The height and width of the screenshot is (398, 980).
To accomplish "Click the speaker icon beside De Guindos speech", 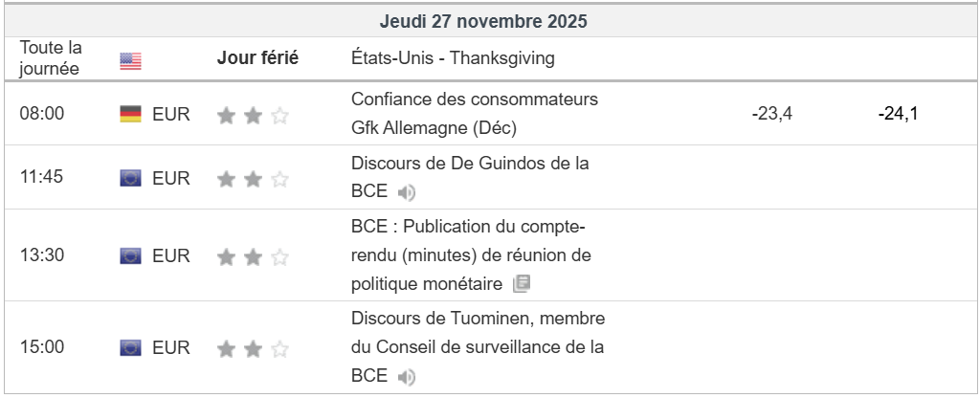I will tap(407, 192).
